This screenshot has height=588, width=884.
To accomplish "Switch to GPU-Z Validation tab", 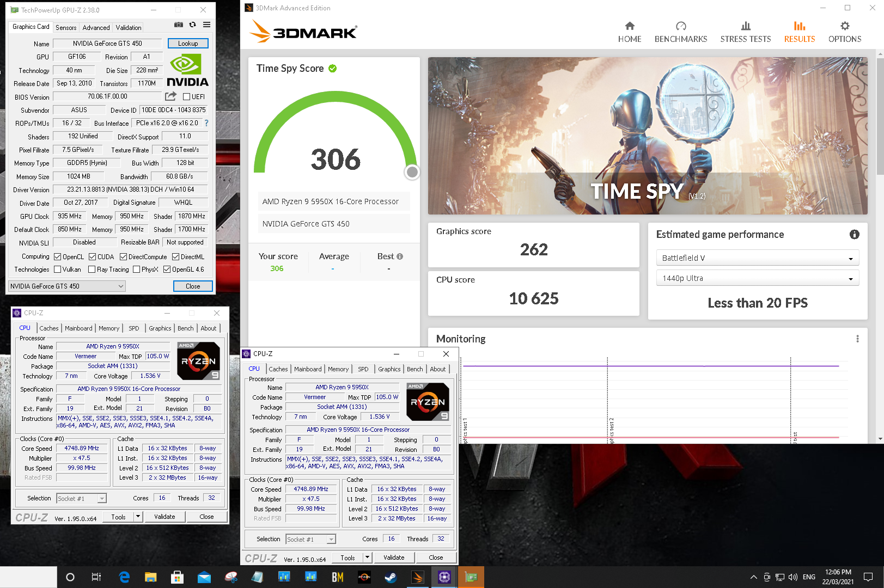I will pos(129,28).
